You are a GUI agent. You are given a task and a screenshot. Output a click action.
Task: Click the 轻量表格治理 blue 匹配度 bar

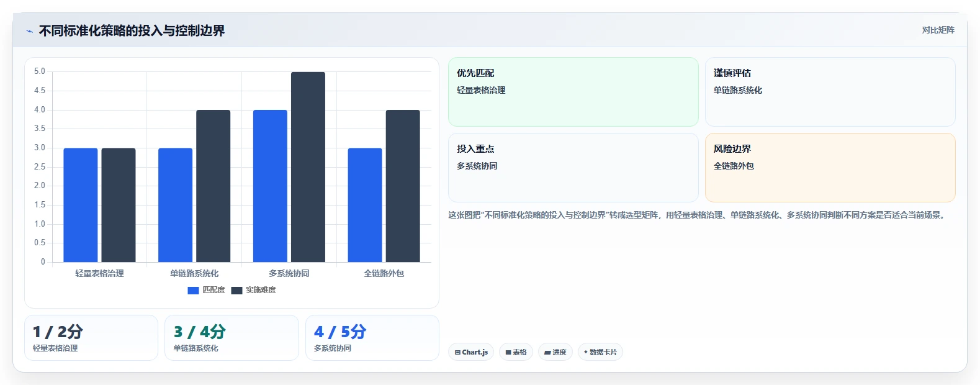tap(81, 205)
